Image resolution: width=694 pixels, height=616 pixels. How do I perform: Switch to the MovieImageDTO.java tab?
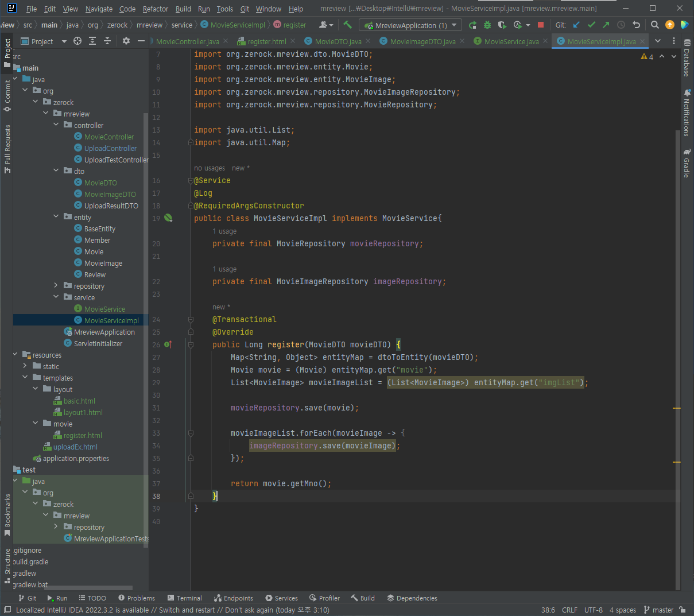(x=422, y=41)
